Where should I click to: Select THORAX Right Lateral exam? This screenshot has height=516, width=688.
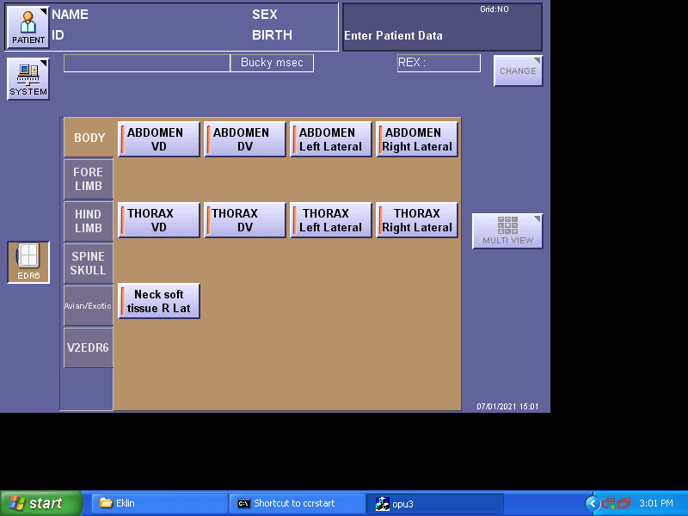click(x=417, y=220)
